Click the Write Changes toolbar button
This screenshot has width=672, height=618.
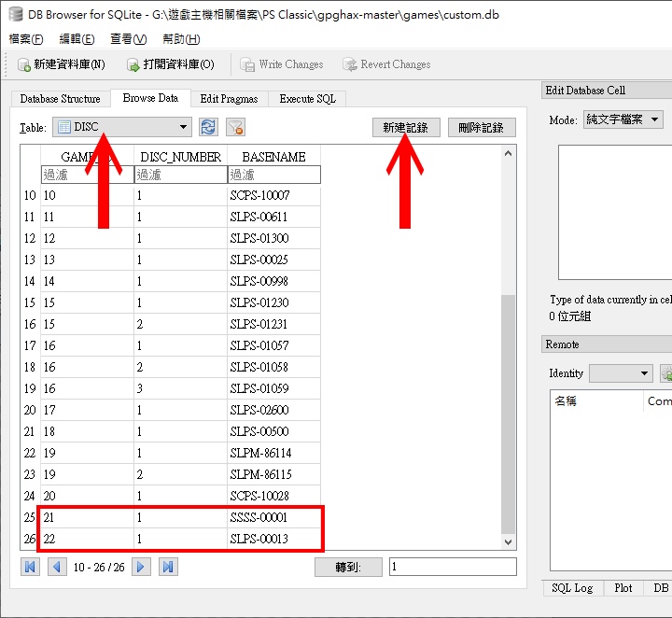click(282, 64)
